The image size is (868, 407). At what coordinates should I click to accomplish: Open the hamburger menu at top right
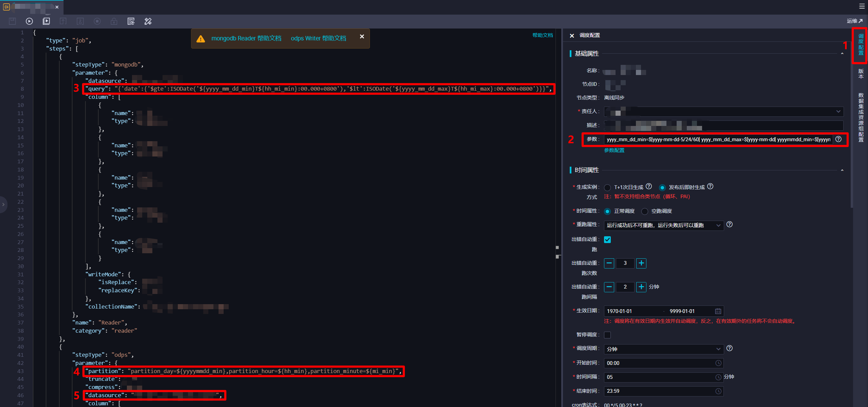862,6
